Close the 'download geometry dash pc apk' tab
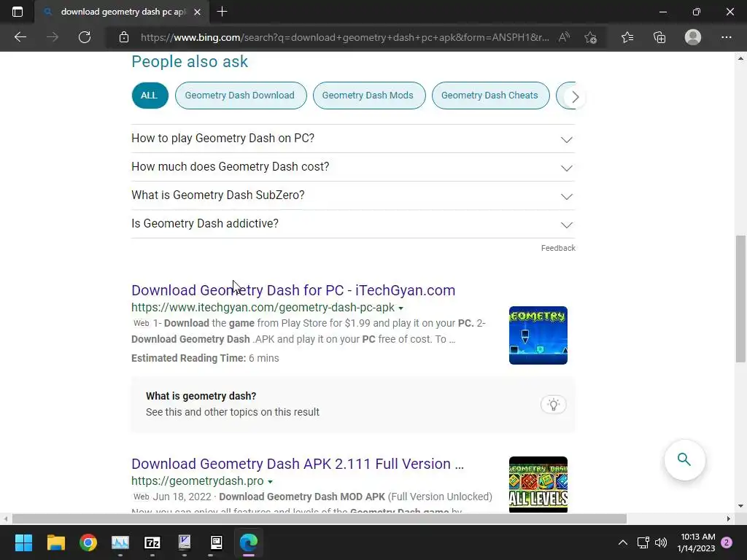747x560 pixels. pyautogui.click(x=197, y=12)
